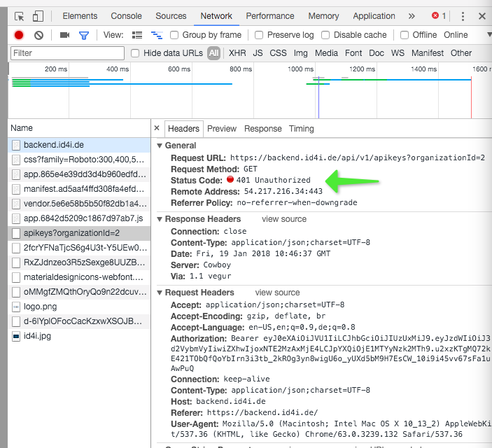Toggle capture screenshots camera icon
This screenshot has width=492, height=448.
click(64, 35)
